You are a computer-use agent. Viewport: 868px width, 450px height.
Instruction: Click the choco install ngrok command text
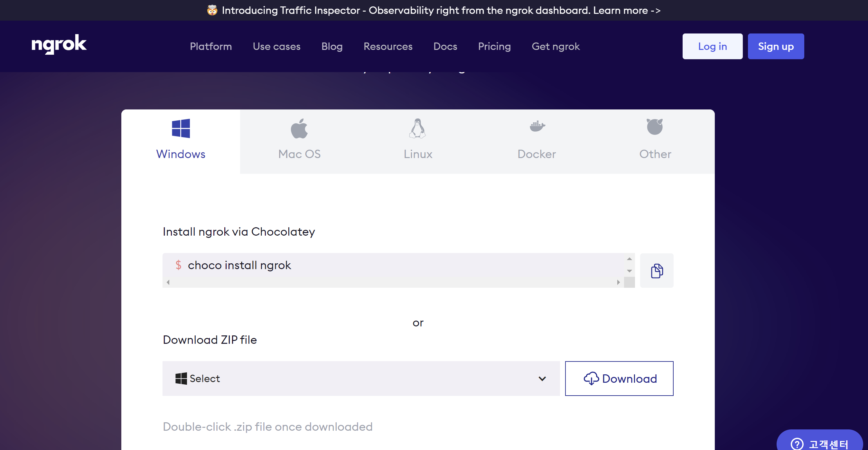239,265
